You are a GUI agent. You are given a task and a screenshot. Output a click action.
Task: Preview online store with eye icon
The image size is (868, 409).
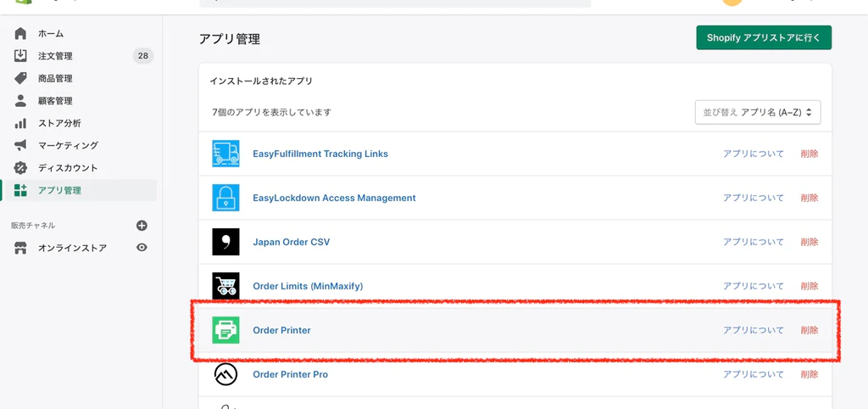(x=142, y=248)
